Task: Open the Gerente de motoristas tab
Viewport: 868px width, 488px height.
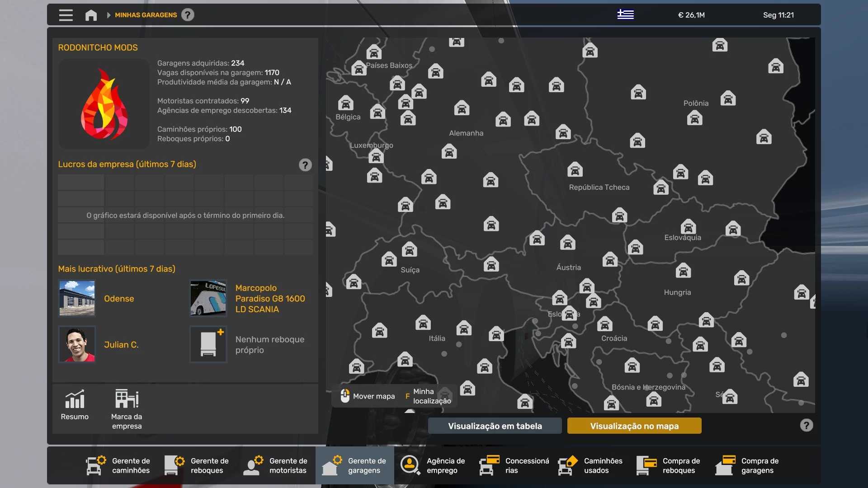Action: coord(276,465)
